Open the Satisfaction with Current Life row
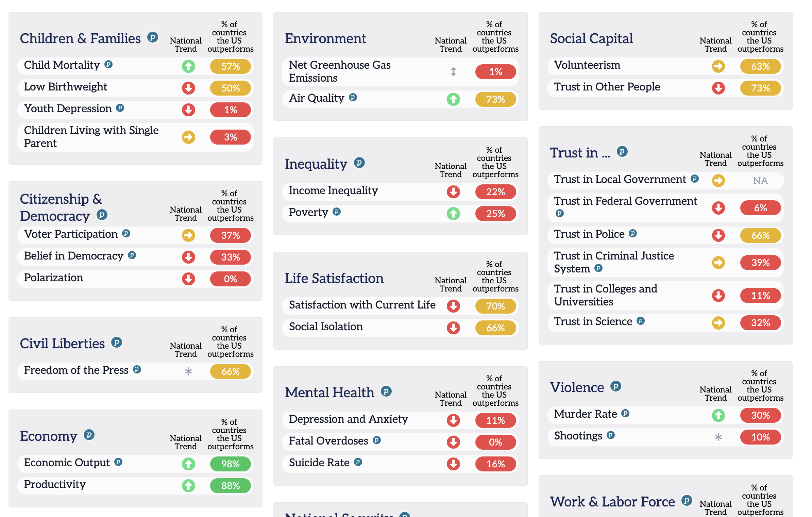This screenshot has width=812, height=517. 362,305
